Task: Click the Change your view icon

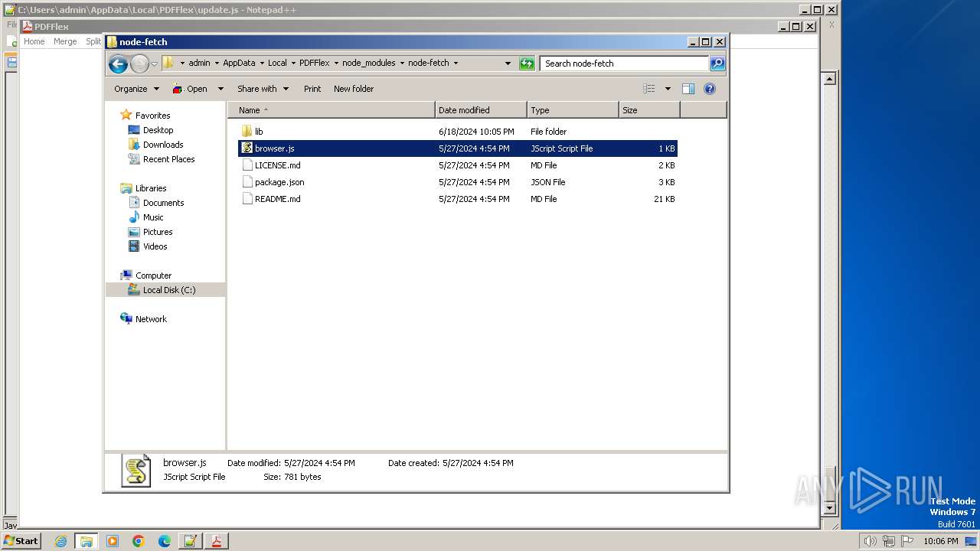Action: (x=649, y=89)
